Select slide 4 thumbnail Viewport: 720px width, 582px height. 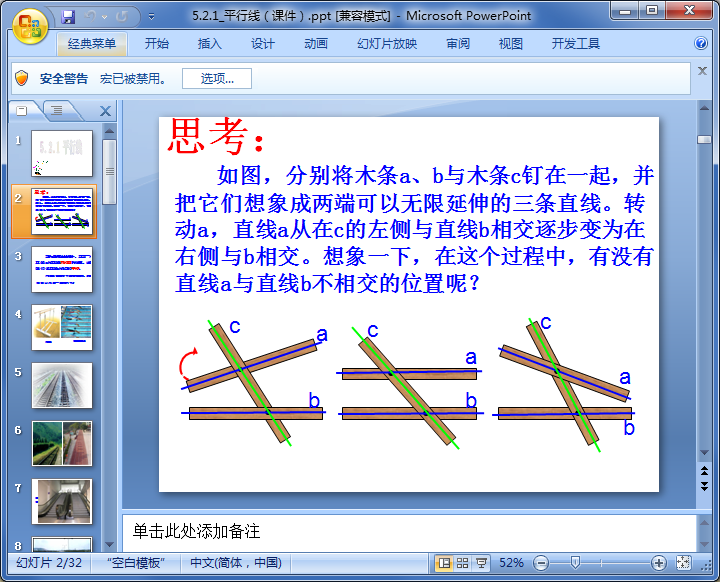pyautogui.click(x=62, y=328)
